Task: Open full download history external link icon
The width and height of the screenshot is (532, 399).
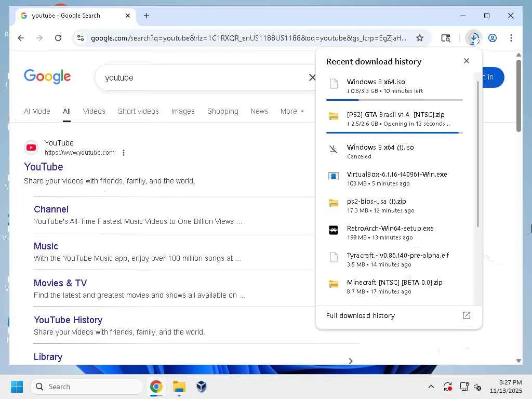Action: [467, 315]
